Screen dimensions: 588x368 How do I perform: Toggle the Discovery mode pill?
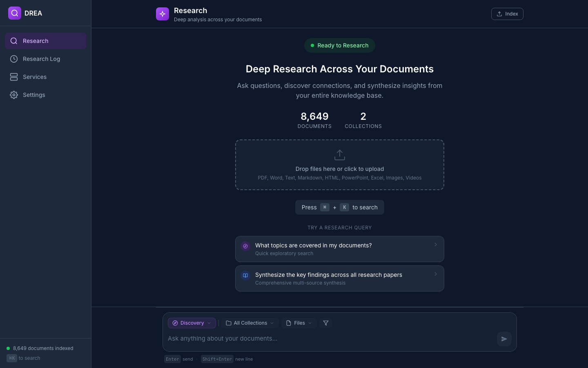(x=192, y=323)
